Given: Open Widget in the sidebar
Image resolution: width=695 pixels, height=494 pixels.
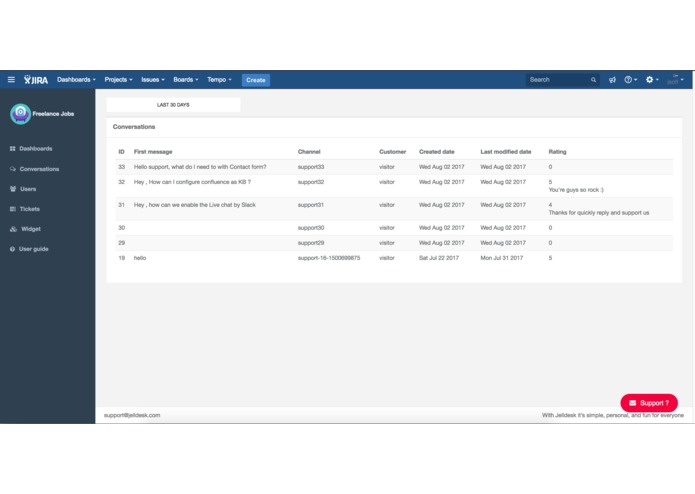Looking at the screenshot, I should click(x=31, y=229).
